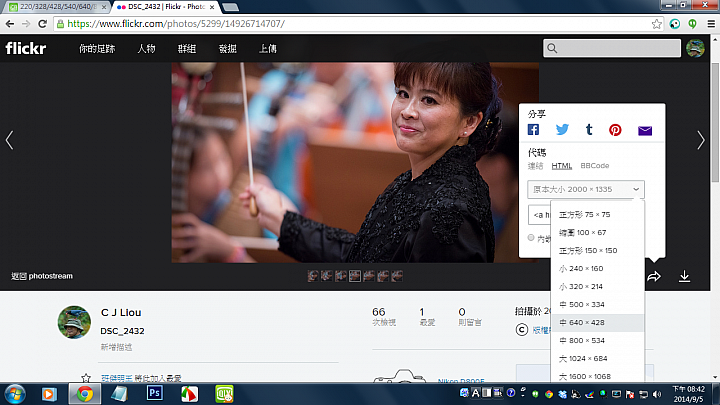Click the 66 views count
This screenshot has height=405, width=720.
pyautogui.click(x=378, y=312)
